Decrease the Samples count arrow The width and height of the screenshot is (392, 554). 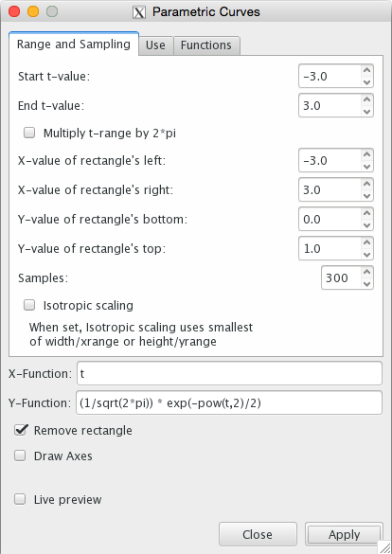[367, 284]
